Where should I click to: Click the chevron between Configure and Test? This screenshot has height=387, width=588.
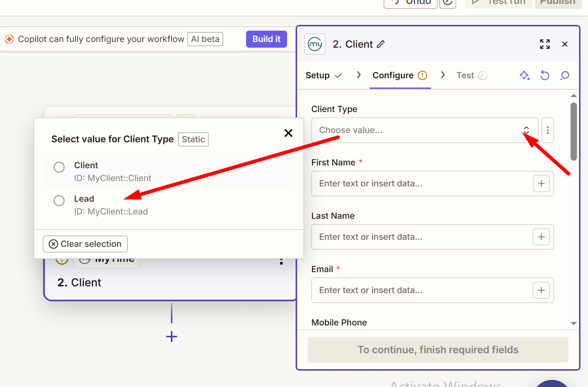point(443,75)
